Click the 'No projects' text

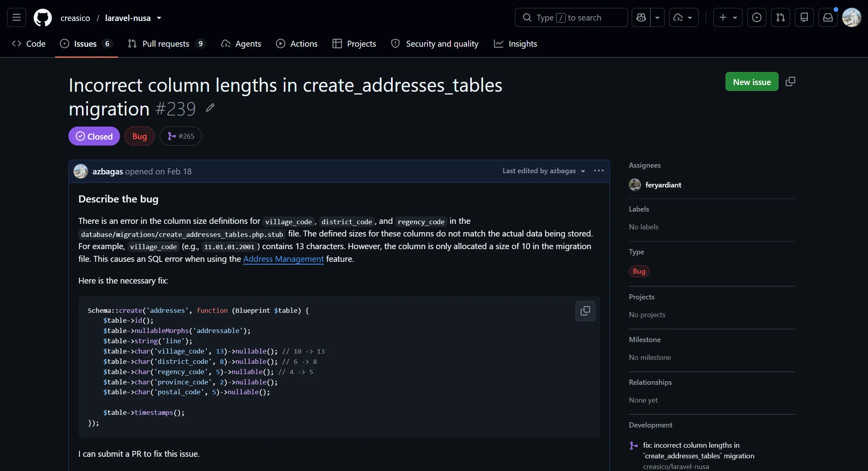pos(647,315)
